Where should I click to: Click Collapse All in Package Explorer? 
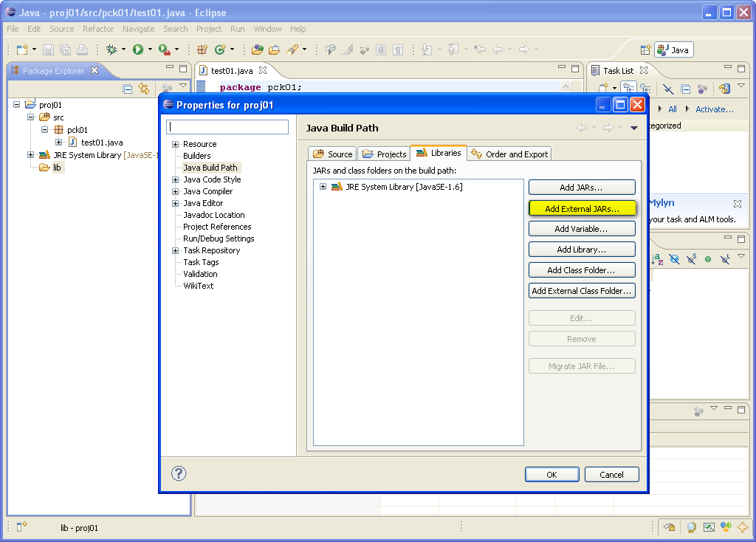127,89
